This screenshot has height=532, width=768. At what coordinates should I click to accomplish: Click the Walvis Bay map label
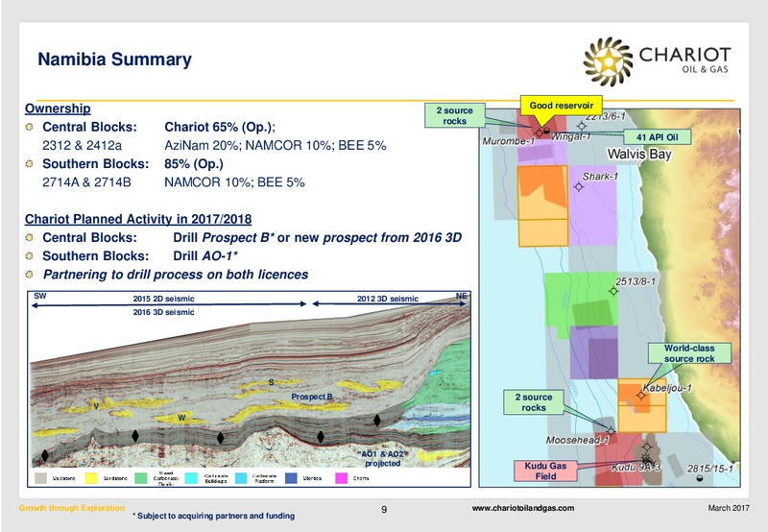pos(639,155)
